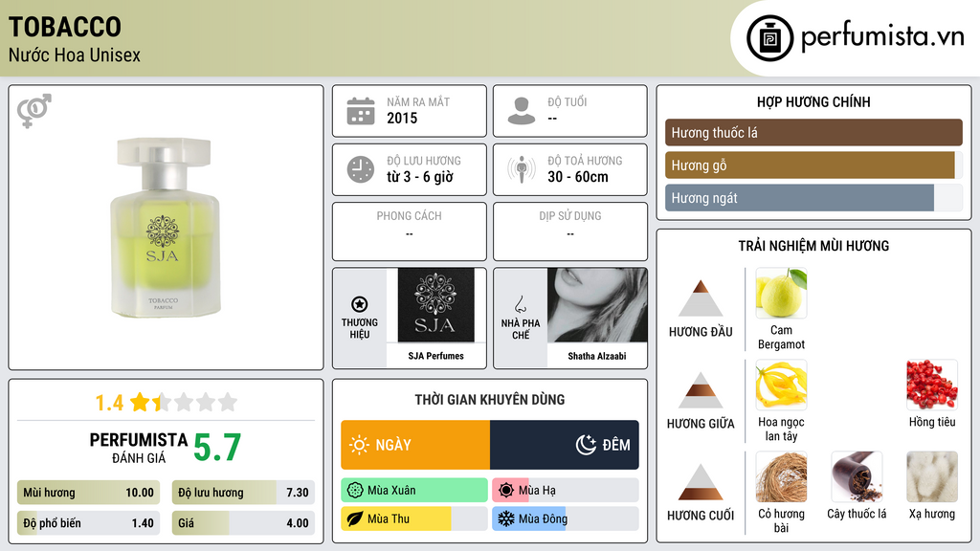Select the Hương thuốc lá accord bar
The width and height of the screenshot is (980, 551).
point(813,132)
